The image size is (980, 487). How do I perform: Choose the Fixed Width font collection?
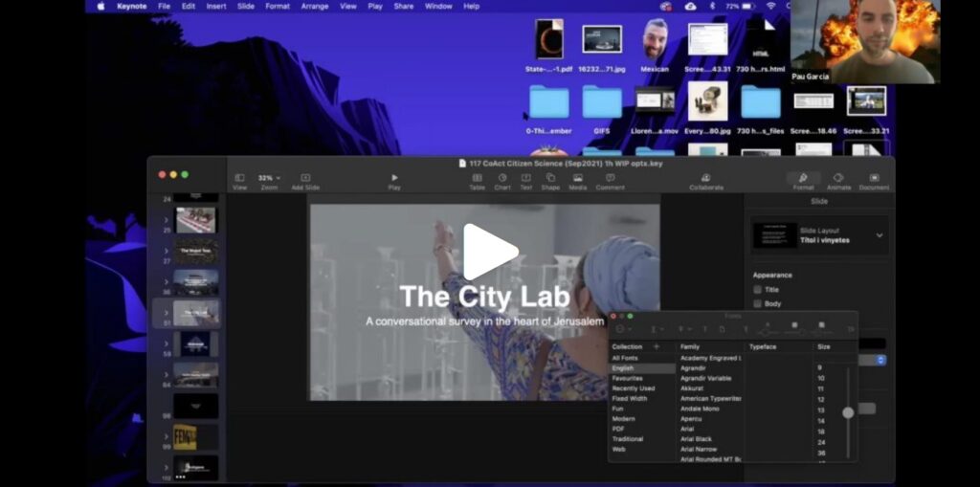coord(630,398)
